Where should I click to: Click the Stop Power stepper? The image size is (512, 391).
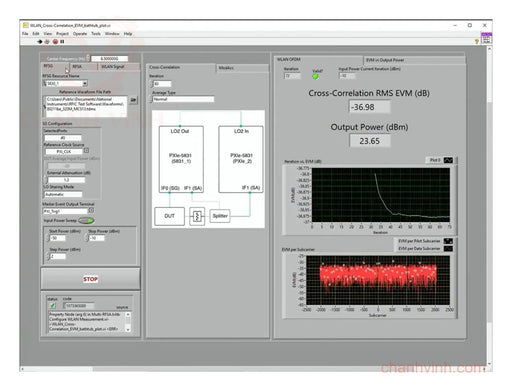(x=88, y=238)
